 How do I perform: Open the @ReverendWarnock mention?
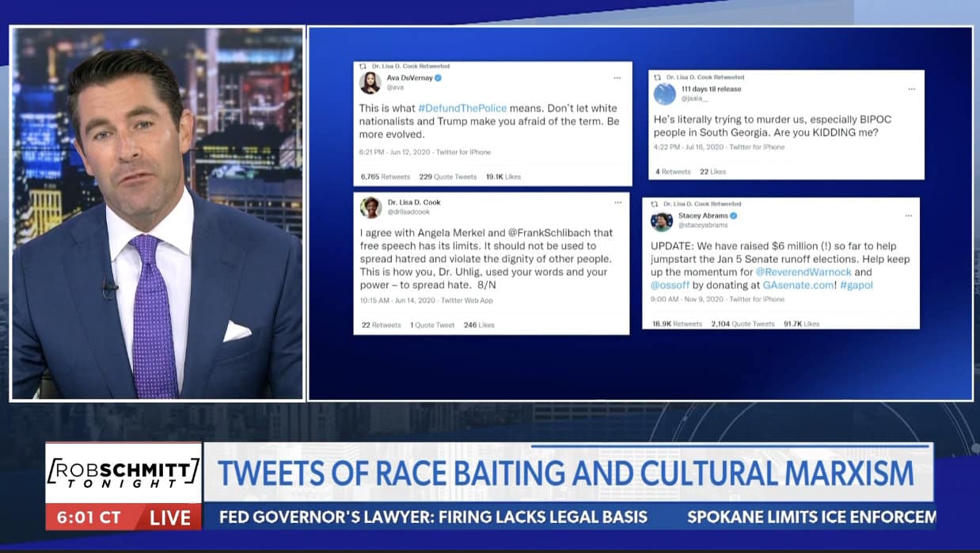(803, 272)
